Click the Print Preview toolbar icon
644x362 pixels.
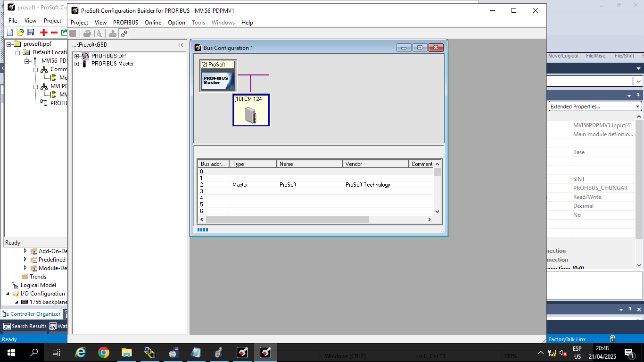pyautogui.click(x=98, y=33)
